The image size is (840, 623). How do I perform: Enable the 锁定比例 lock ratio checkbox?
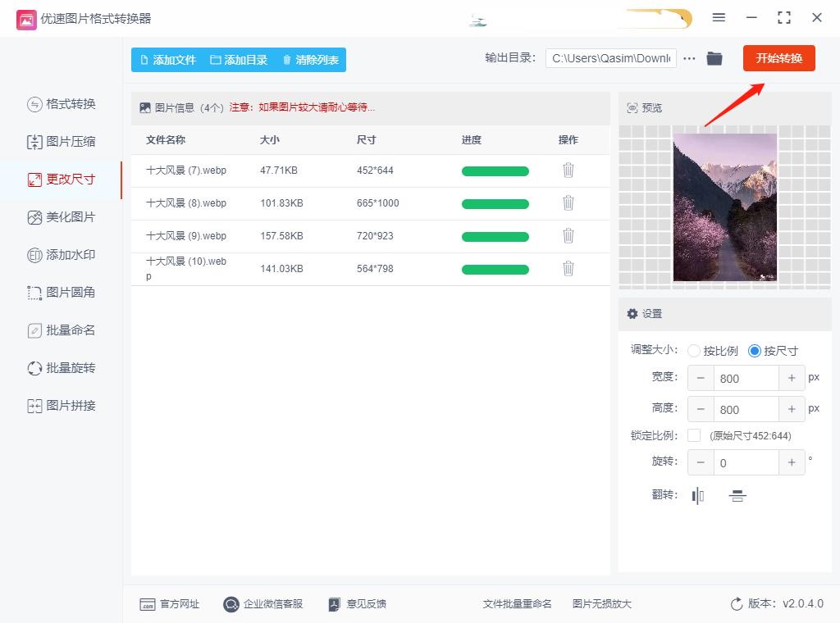point(692,435)
